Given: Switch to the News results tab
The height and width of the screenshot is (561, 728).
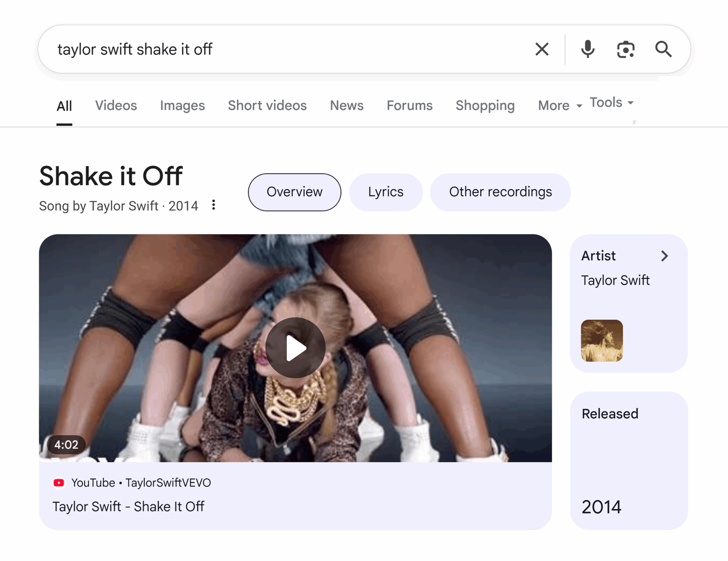Looking at the screenshot, I should click(x=346, y=106).
